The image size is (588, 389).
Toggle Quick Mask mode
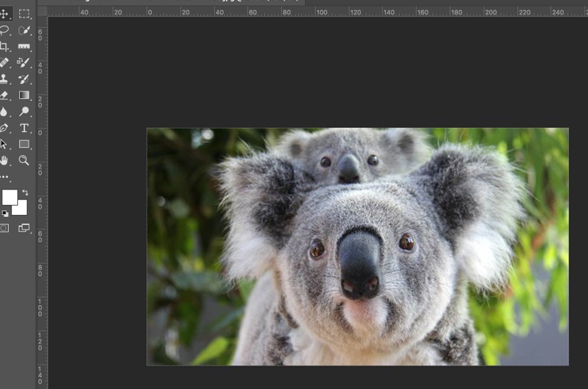[x=5, y=228]
